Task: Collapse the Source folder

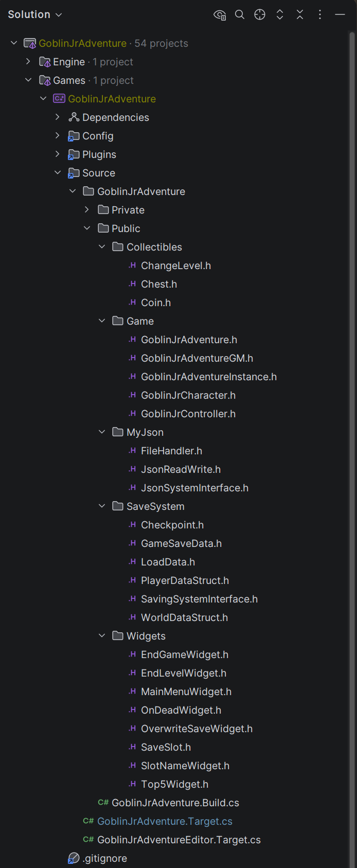Action: coord(58,172)
